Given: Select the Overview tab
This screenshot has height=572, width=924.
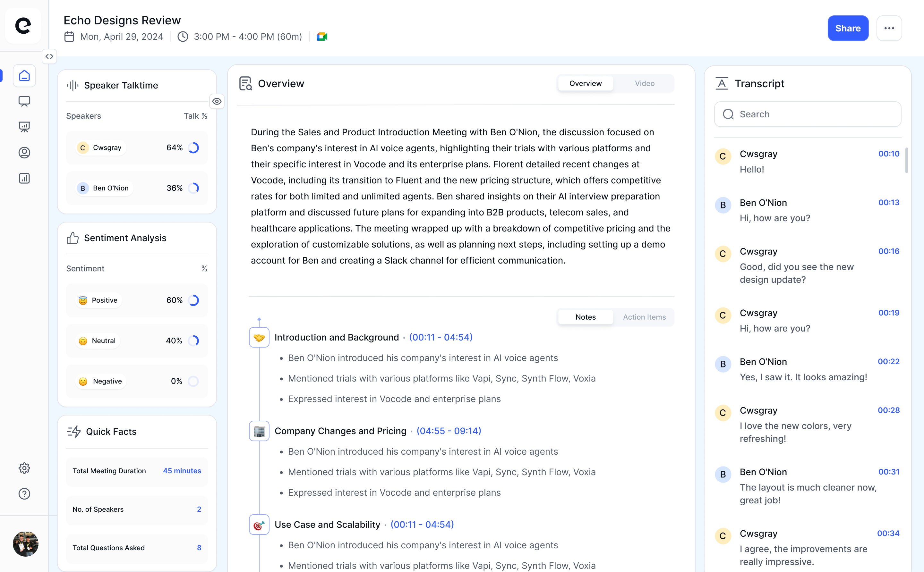Looking at the screenshot, I should point(585,83).
